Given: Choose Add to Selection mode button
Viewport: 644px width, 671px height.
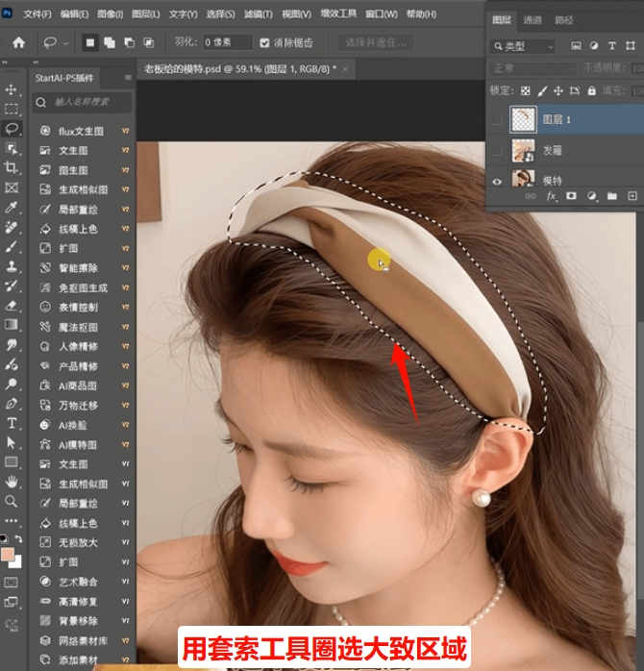Looking at the screenshot, I should pos(110,42).
